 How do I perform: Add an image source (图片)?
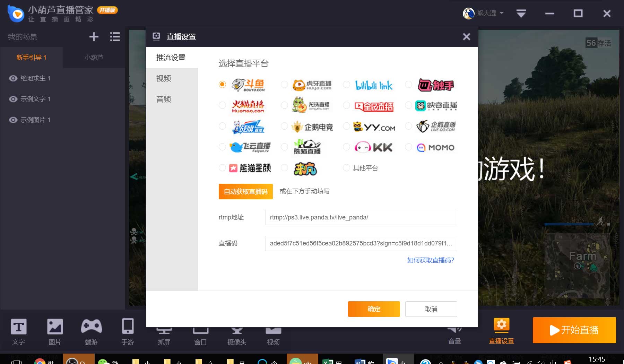(x=55, y=332)
